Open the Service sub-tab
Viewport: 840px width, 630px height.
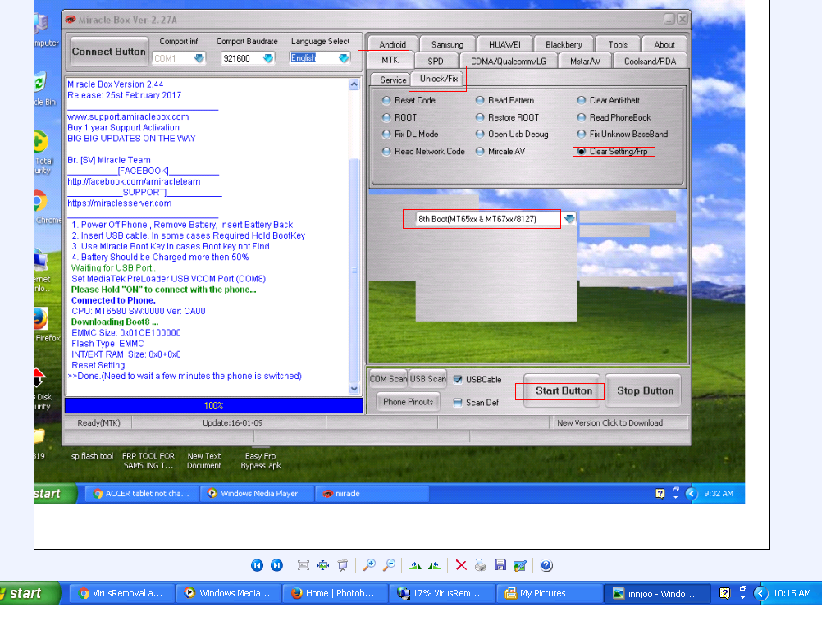(393, 80)
